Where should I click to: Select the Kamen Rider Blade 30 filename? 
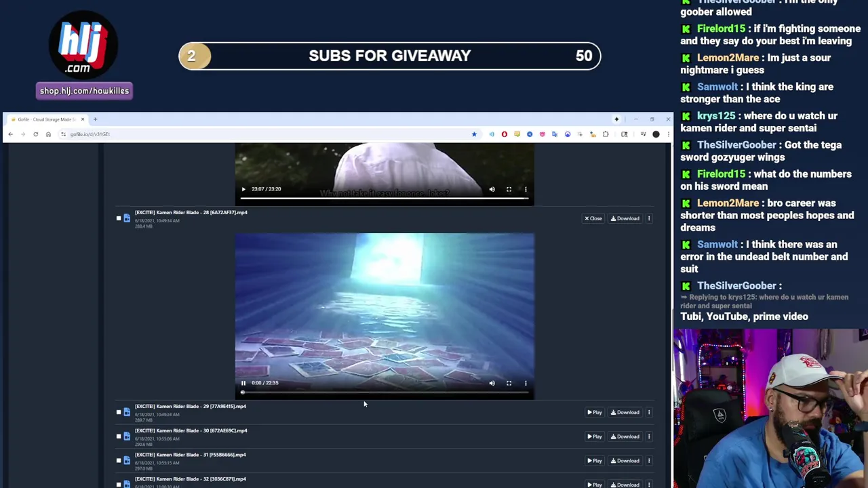click(x=191, y=431)
